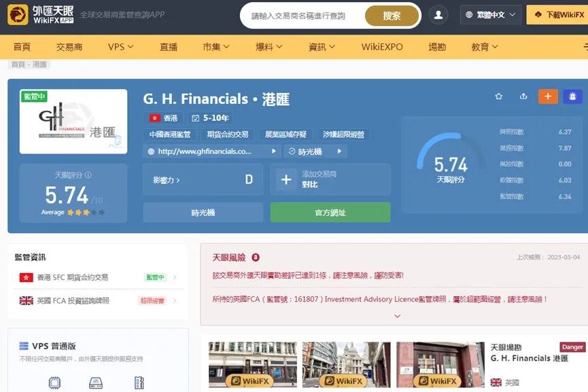Click the globe icon beside website URL

click(x=151, y=152)
